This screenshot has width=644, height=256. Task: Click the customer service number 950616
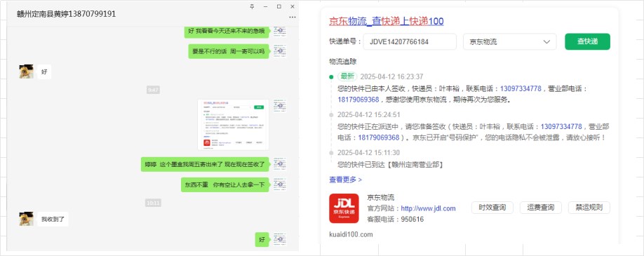[x=412, y=220]
